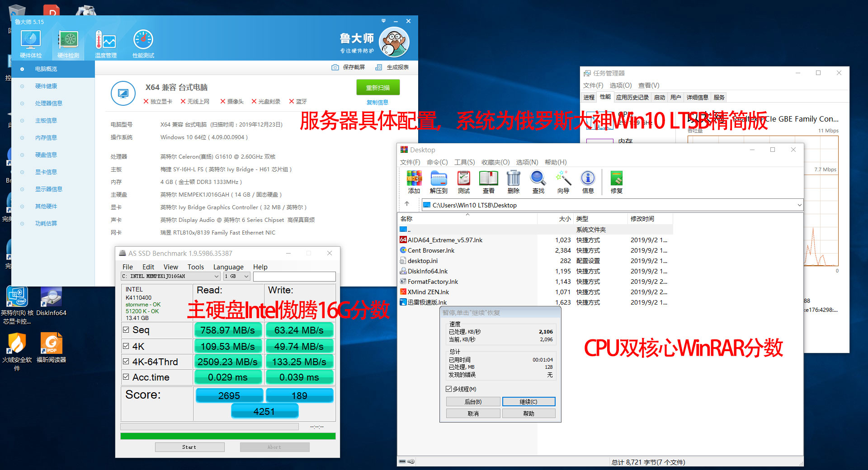This screenshot has height=470, width=868.
Task: Toggle the multithreading (多线程) checkbox
Action: point(449,389)
